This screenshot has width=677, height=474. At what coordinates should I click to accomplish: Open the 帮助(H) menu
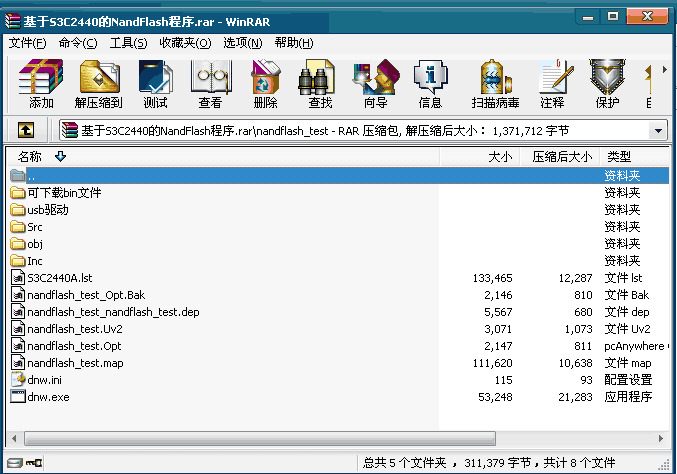coord(294,43)
